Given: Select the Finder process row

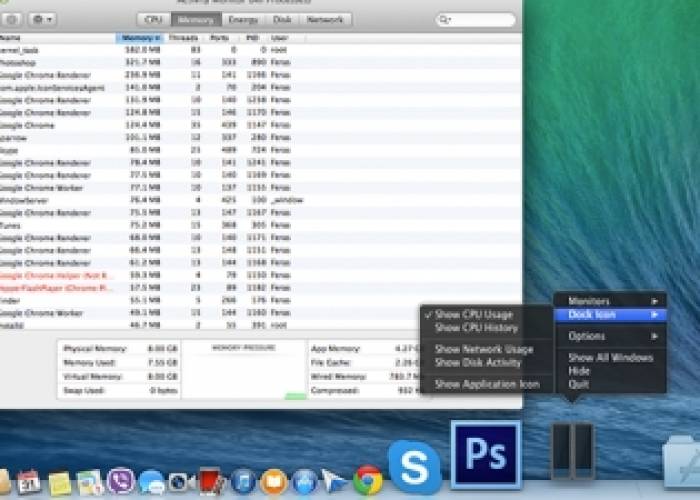Looking at the screenshot, I should click(x=261, y=300).
